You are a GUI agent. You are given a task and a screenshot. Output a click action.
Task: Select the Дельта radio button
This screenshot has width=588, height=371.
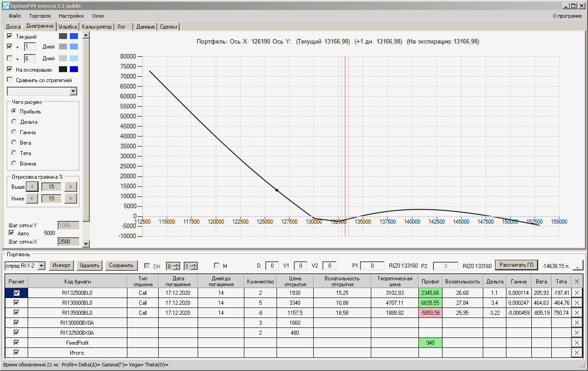14,122
